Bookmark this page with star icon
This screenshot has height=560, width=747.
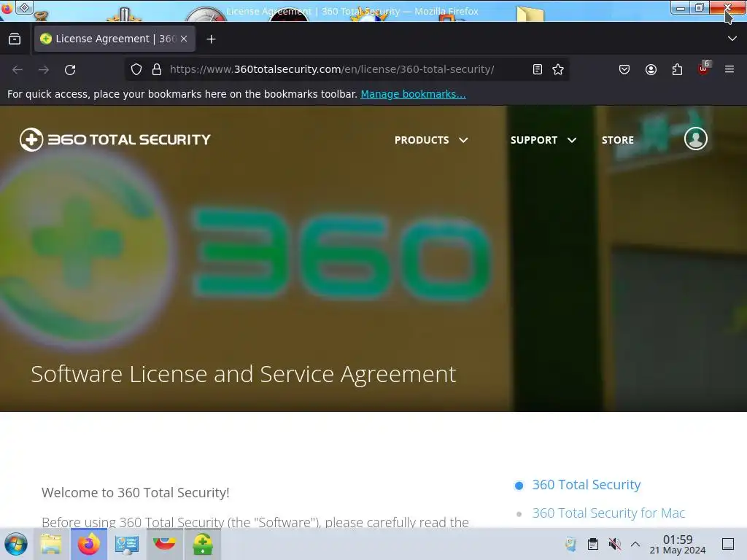(x=558, y=69)
